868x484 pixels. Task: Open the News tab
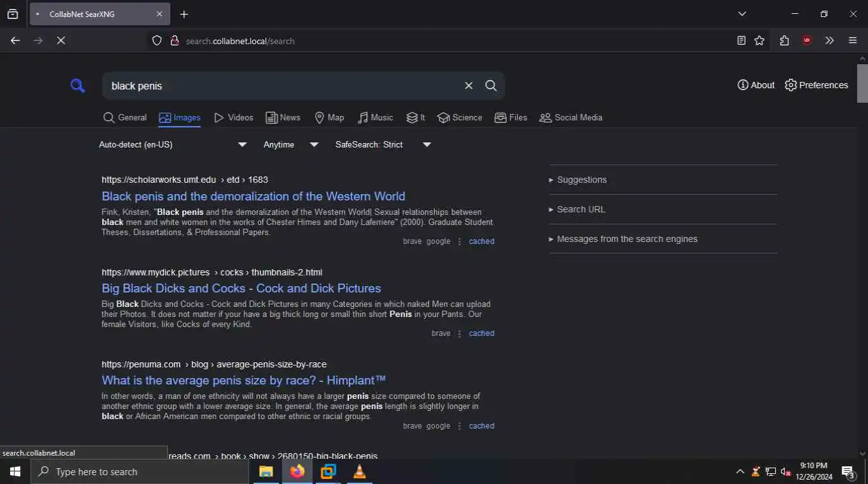[283, 118]
